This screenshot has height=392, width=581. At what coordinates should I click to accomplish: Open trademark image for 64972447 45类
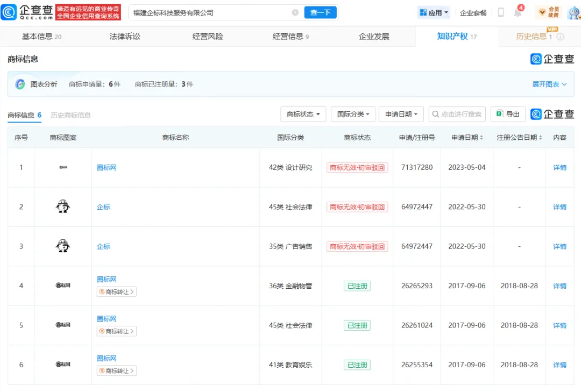(x=62, y=206)
